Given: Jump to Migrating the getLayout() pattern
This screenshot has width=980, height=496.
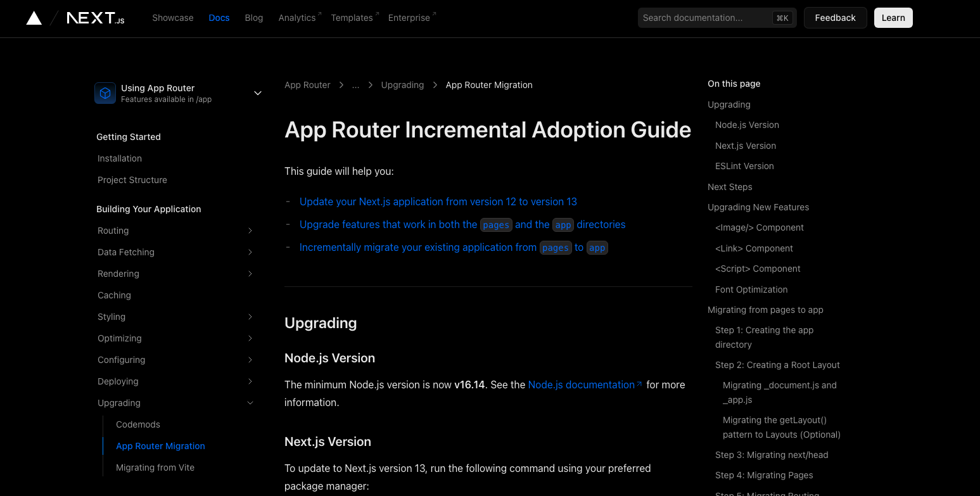Looking at the screenshot, I should click(x=782, y=427).
